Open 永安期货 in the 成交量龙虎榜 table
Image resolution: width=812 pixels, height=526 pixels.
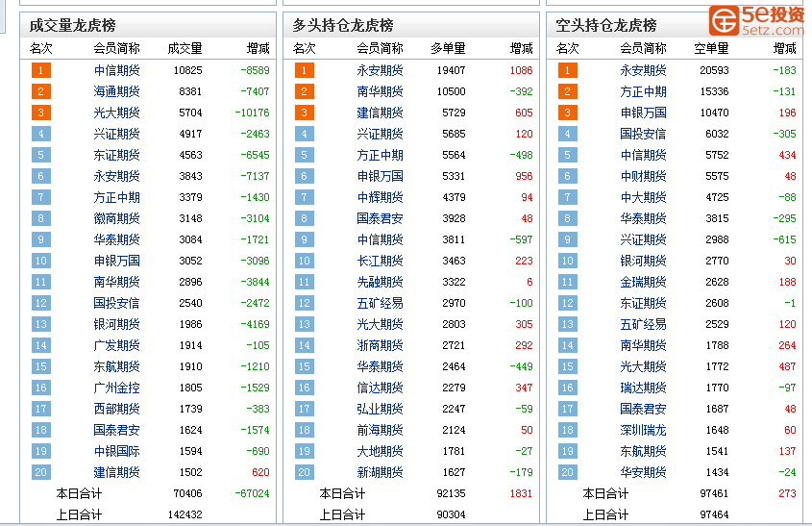(x=116, y=176)
